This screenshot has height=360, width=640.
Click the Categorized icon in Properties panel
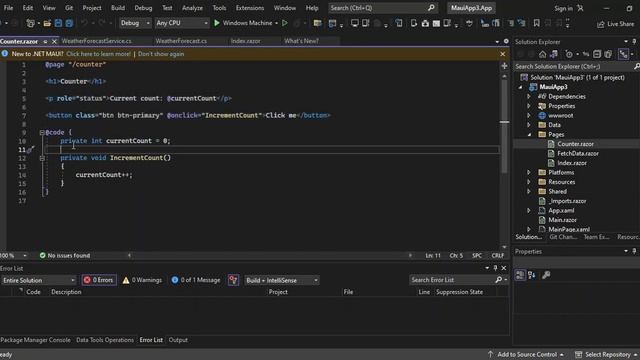(x=520, y=275)
